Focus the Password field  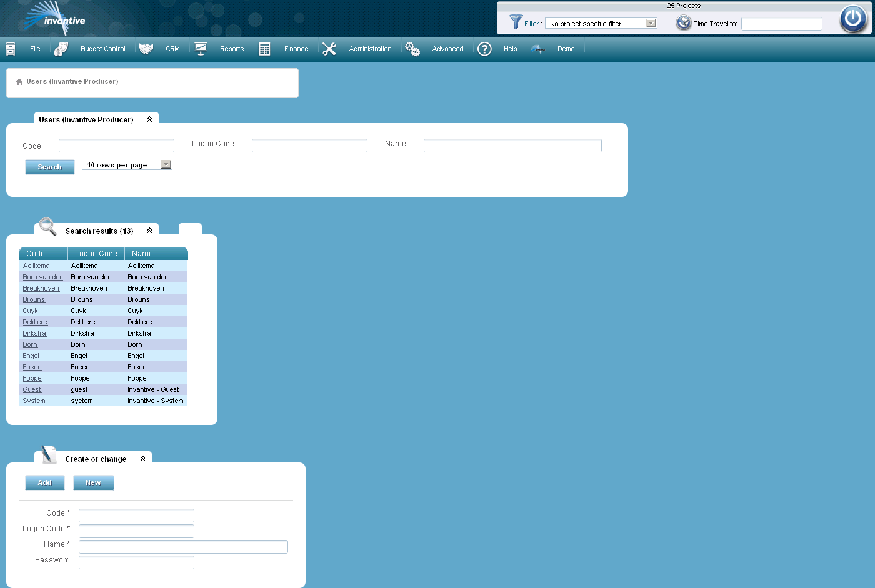(x=136, y=562)
